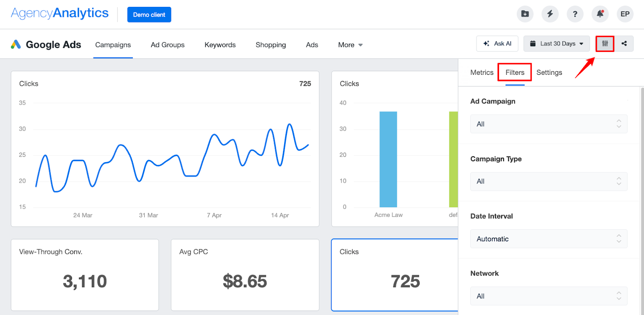Click the Acme Law blue bar
The image size is (644, 315).
388,159
